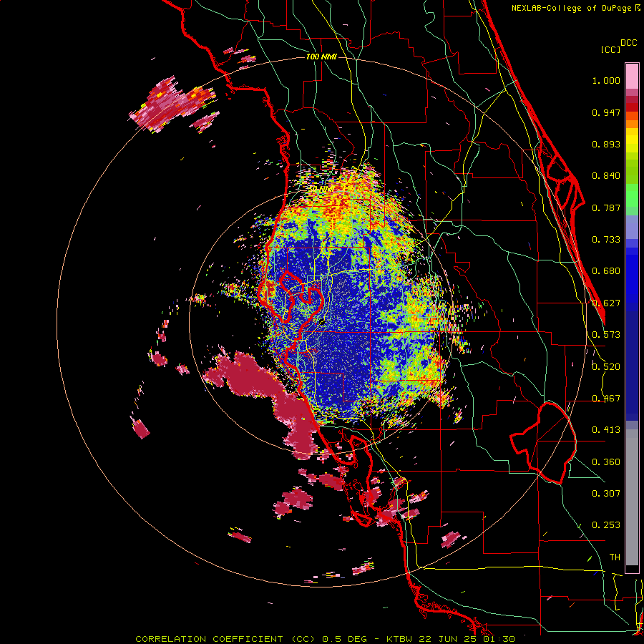Click the [CC] legend unit label
644x644 pixels.
tap(610, 49)
